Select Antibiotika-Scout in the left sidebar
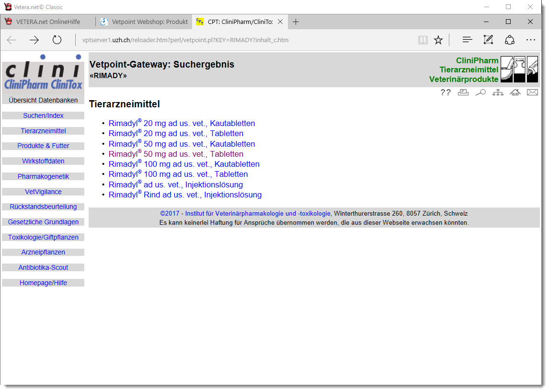The image size is (549, 392). (43, 268)
